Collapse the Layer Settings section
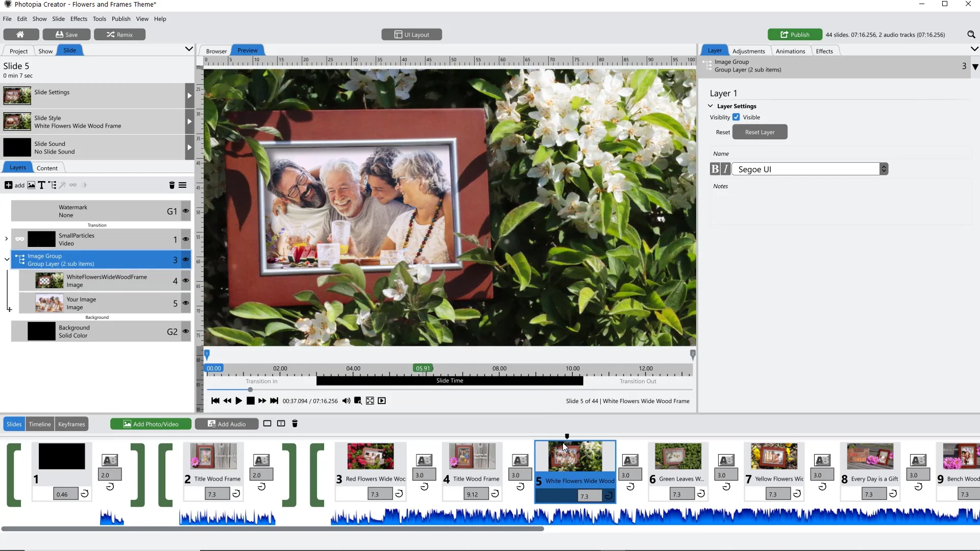 [x=710, y=106]
